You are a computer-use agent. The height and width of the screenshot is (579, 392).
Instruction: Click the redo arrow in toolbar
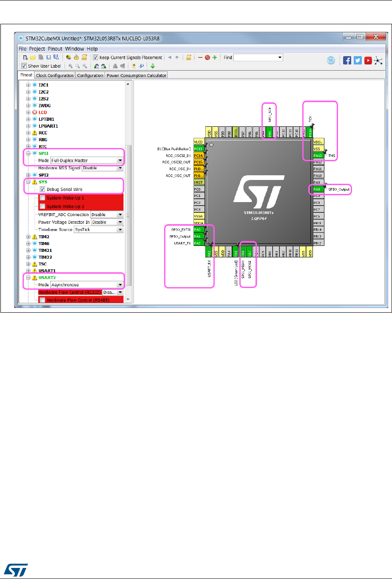coord(177,57)
